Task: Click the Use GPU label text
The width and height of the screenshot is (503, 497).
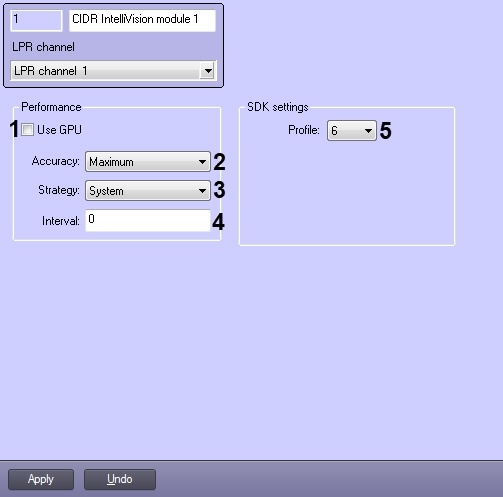Action: tap(59, 130)
